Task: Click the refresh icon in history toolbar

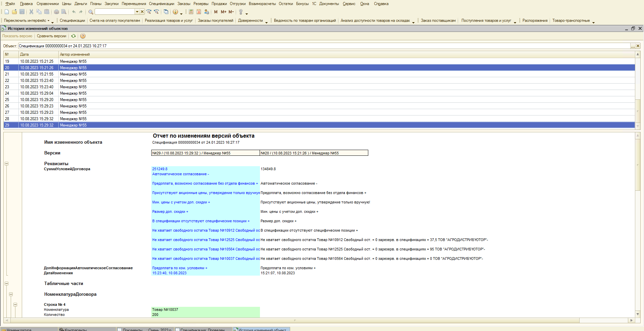Action: 73,36
